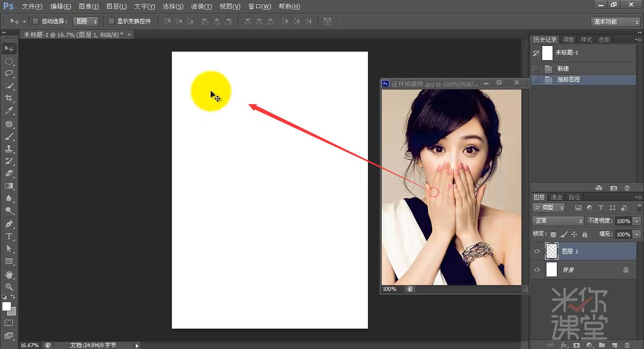This screenshot has width=644, height=349.
Task: Click the foreground color swatch
Action: pyautogui.click(x=7, y=306)
